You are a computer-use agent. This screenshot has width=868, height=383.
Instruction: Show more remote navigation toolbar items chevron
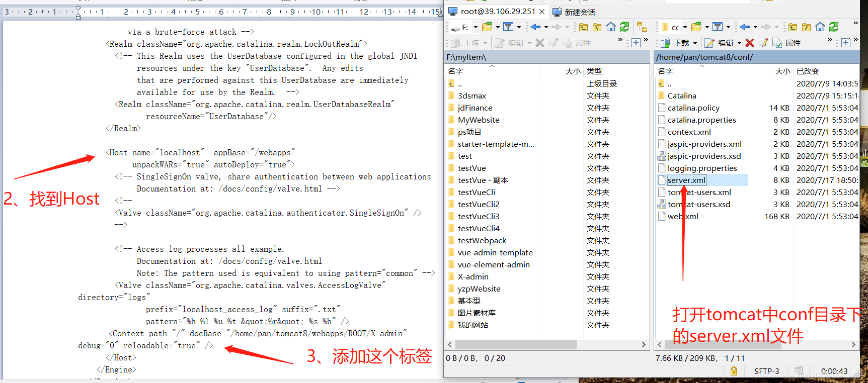pos(855,23)
